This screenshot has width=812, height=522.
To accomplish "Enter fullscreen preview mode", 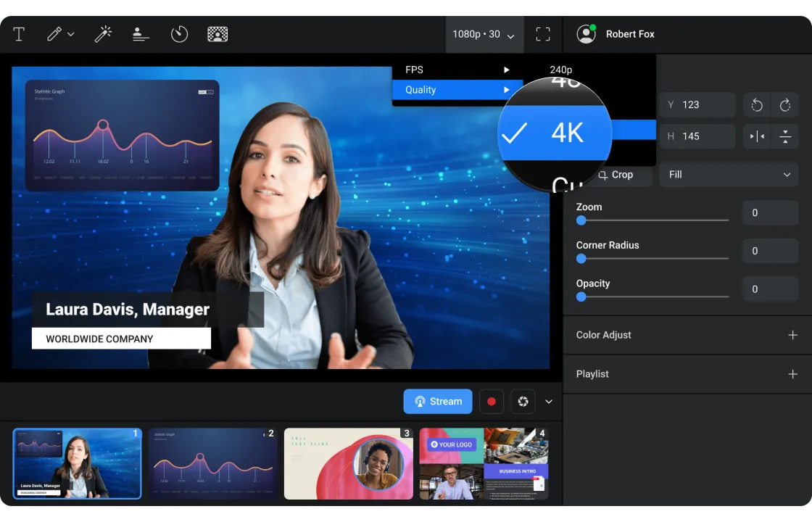I will (x=543, y=34).
